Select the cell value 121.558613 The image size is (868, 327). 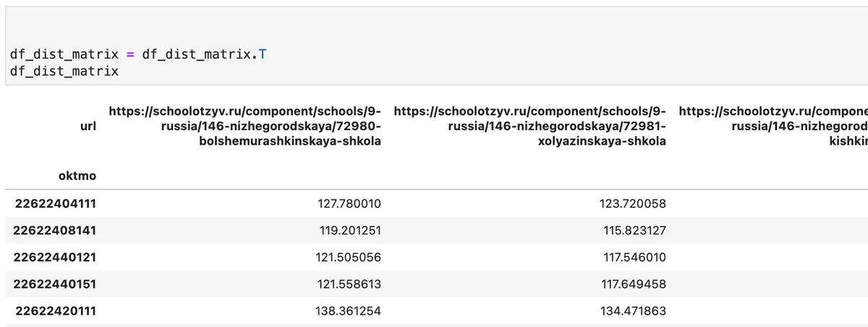click(x=349, y=284)
